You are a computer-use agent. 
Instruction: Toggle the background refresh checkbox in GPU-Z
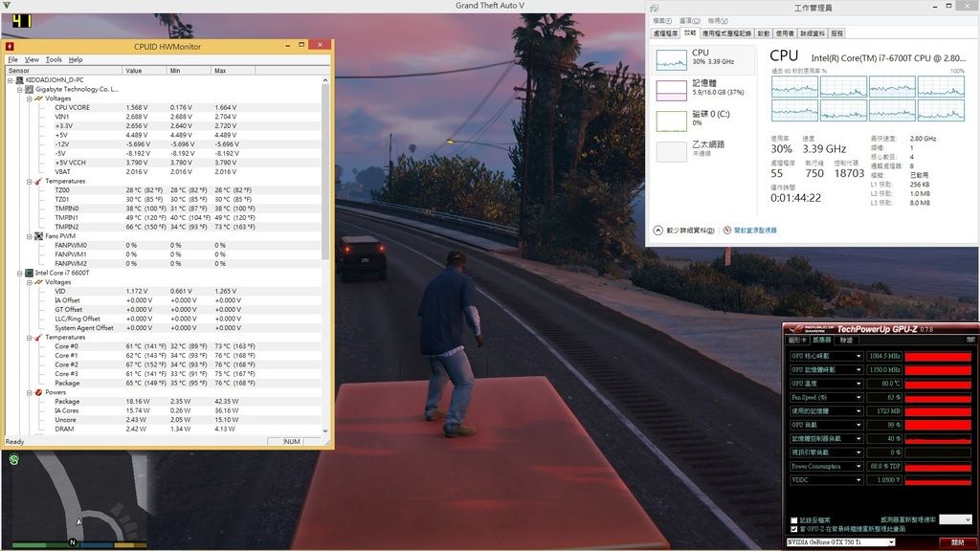pos(793,528)
